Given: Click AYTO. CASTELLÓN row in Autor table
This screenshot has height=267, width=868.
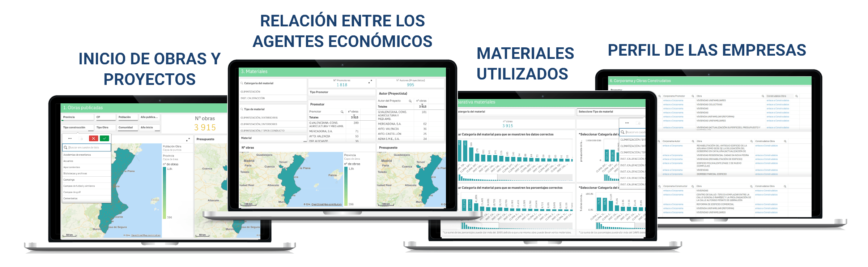Looking at the screenshot, I should (410, 134).
